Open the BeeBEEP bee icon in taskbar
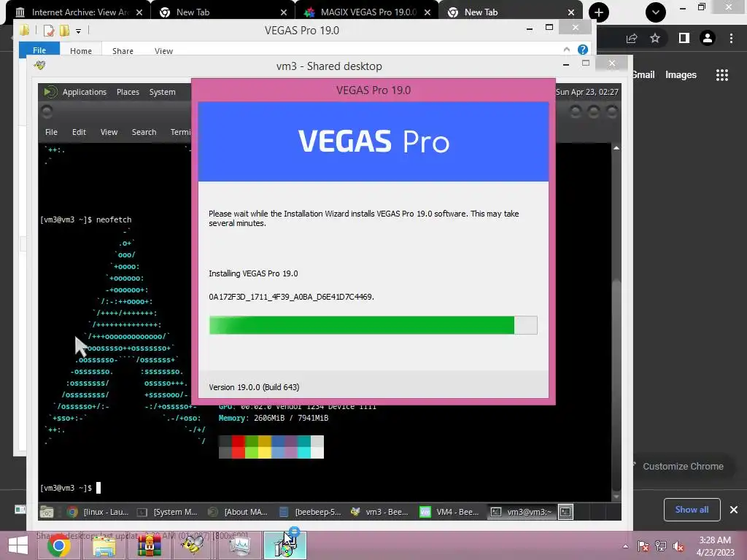This screenshot has width=747, height=560. [194, 545]
